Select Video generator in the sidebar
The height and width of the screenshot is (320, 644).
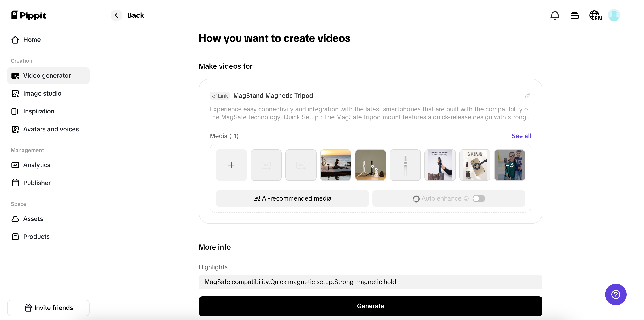pyautogui.click(x=48, y=75)
